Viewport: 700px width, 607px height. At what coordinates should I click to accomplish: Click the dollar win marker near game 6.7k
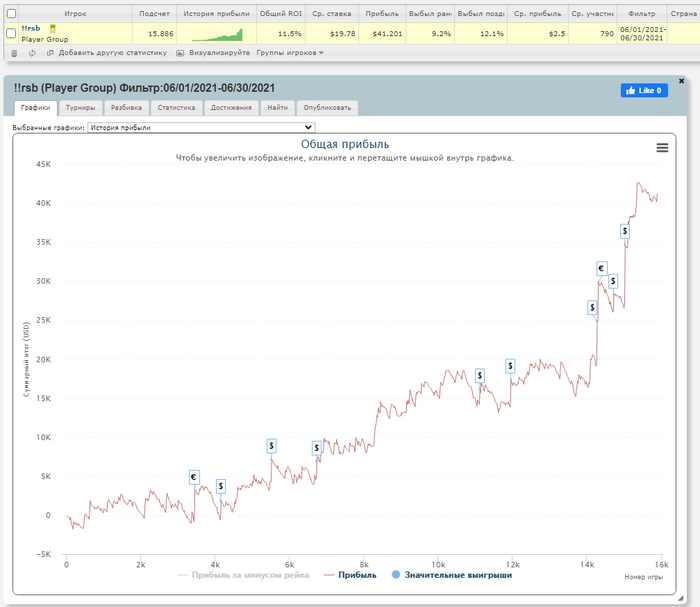pos(317,448)
